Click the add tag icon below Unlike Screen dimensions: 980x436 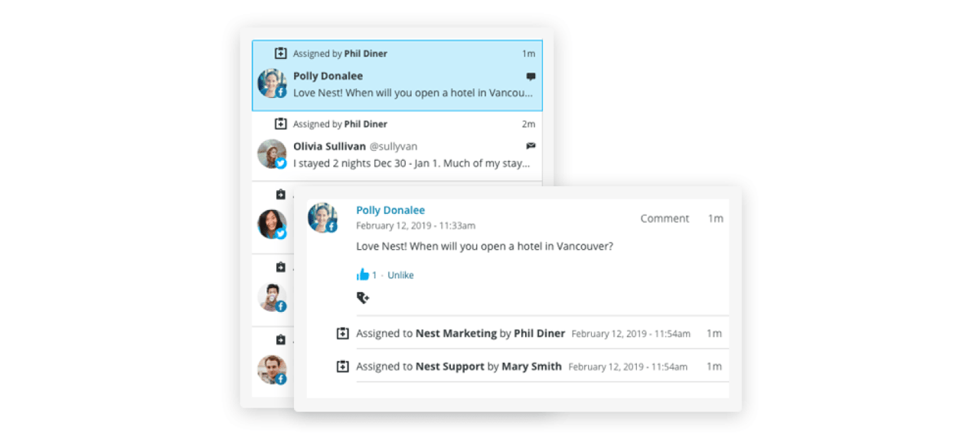(x=363, y=298)
